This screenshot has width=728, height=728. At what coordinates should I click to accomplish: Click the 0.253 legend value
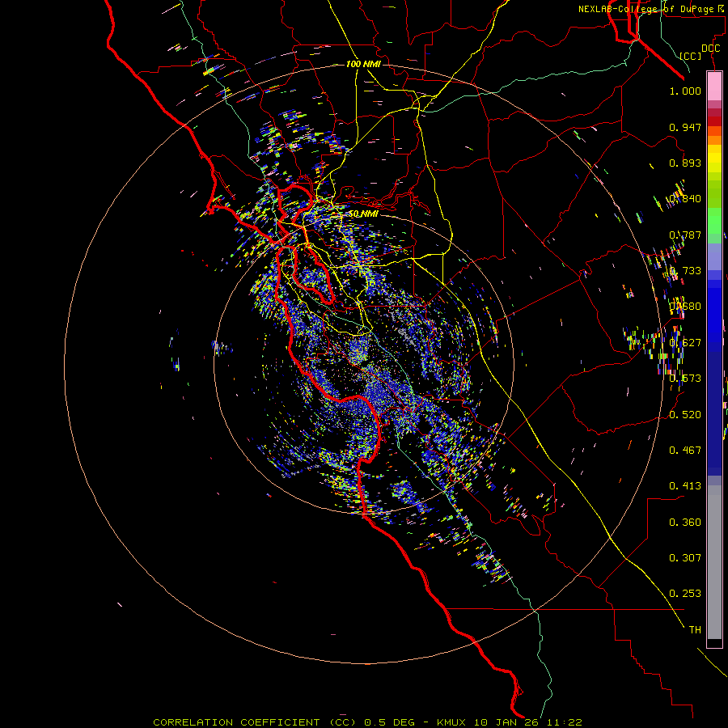point(685,594)
